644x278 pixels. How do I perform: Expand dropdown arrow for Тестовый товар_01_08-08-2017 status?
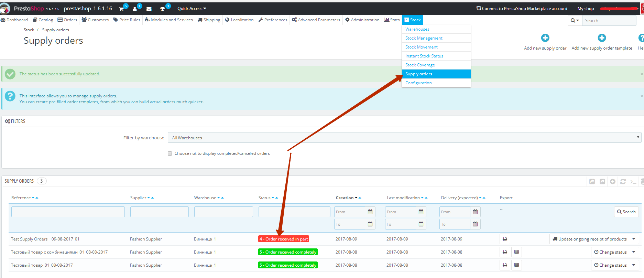pyautogui.click(x=634, y=265)
